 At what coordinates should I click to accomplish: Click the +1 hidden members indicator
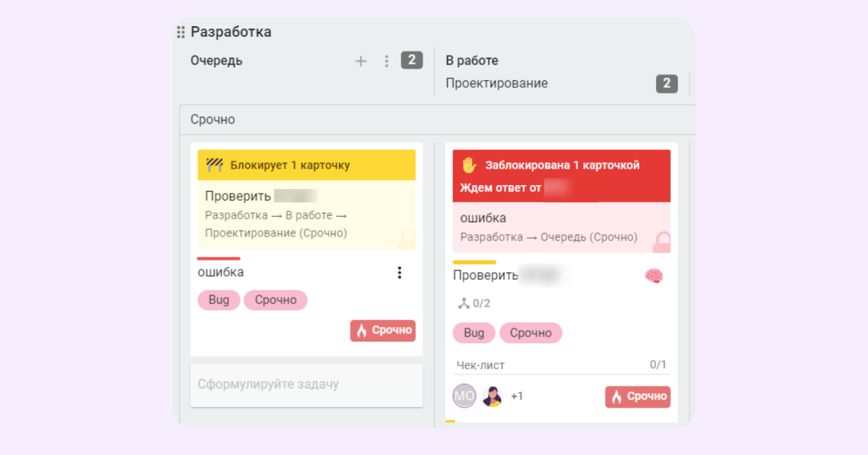coord(517,396)
